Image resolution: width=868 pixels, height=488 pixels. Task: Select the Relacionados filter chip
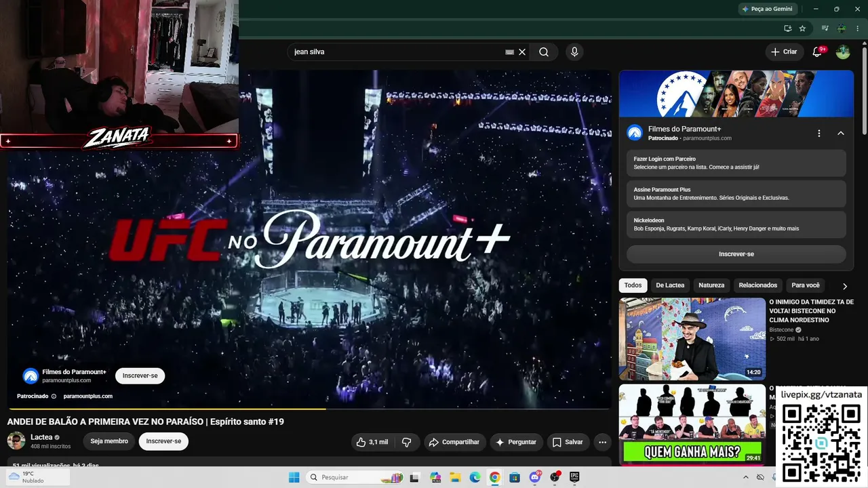tap(758, 285)
